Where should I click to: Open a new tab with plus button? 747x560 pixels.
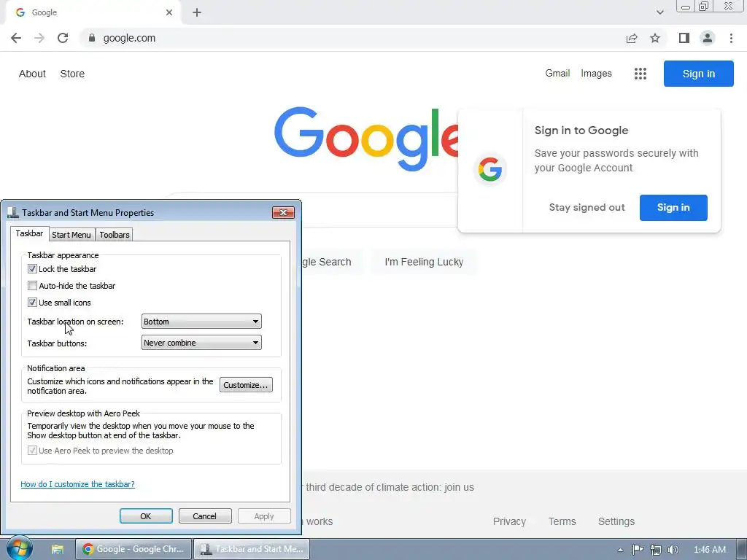197,13
